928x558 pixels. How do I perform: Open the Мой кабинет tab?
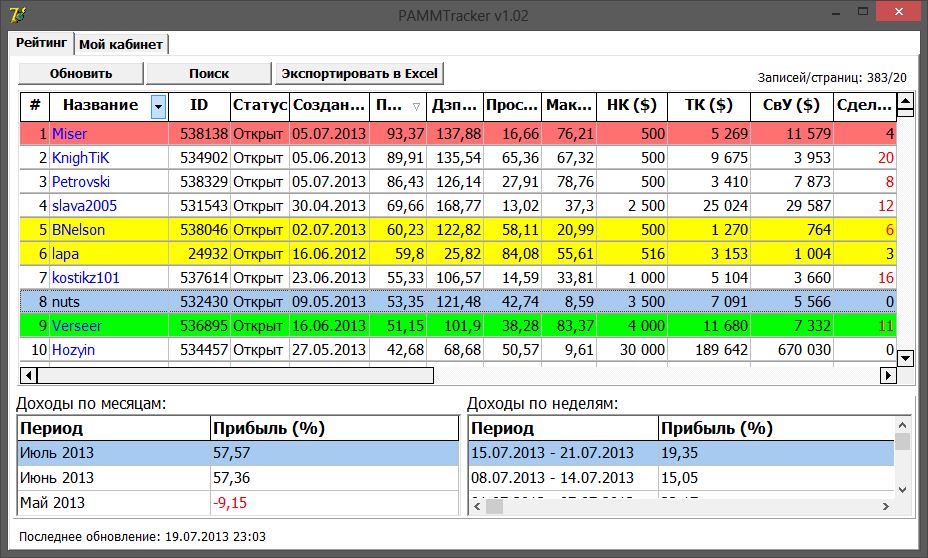coord(121,44)
